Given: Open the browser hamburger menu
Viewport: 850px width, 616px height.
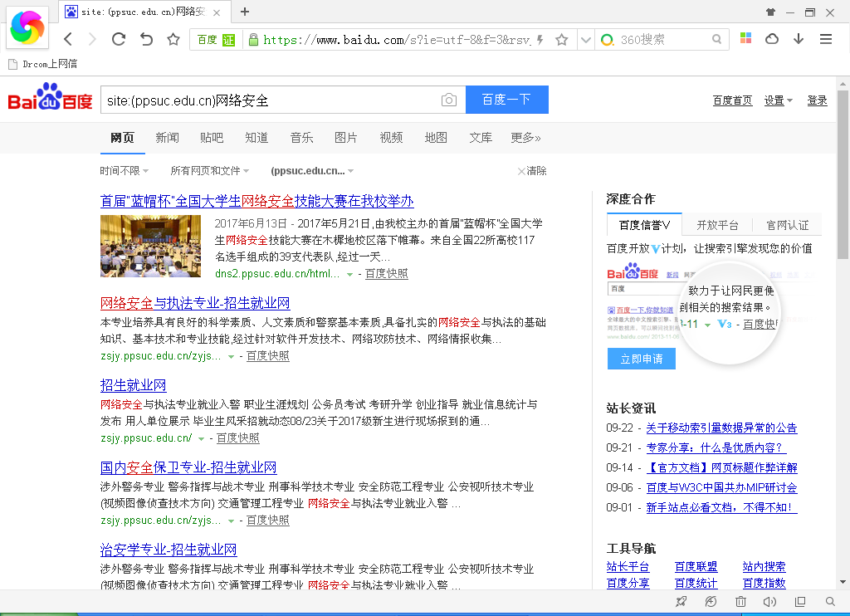Looking at the screenshot, I should click(x=826, y=38).
